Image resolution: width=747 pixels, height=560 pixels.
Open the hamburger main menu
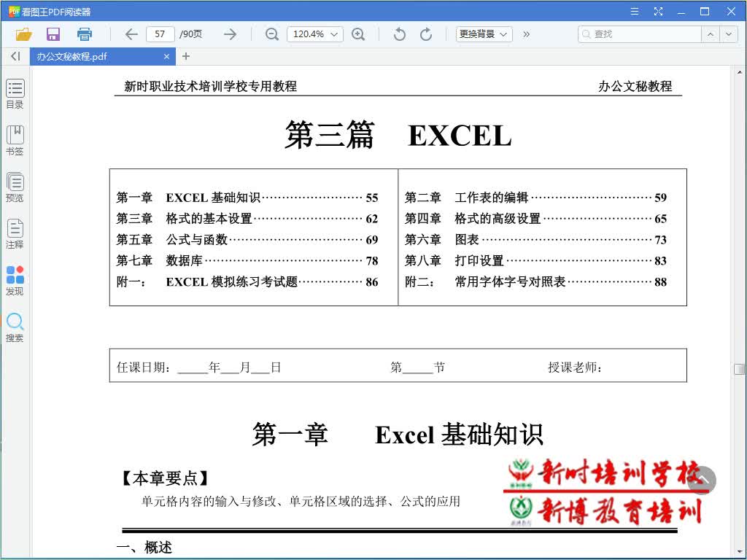pos(634,11)
